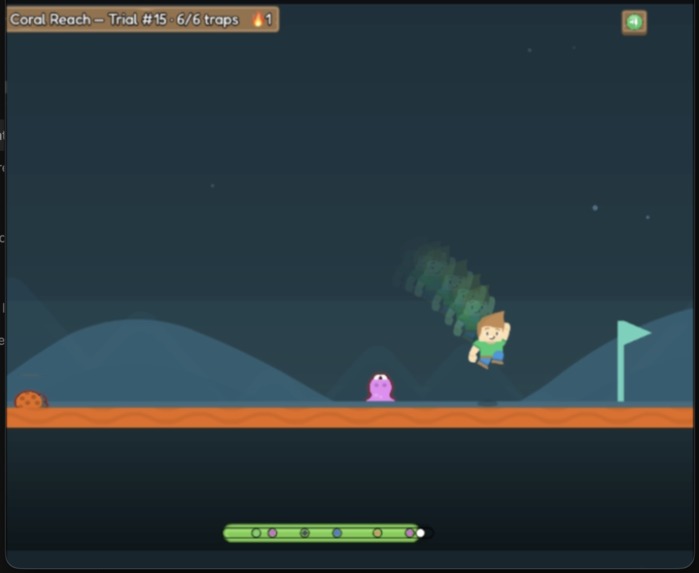The image size is (699, 573).
Task: Click the pink marker beside the green marker
Action: coord(272,533)
